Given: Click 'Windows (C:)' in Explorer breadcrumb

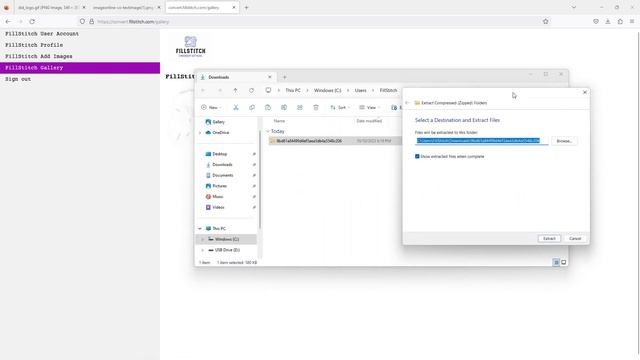Looking at the screenshot, I should [x=327, y=90].
